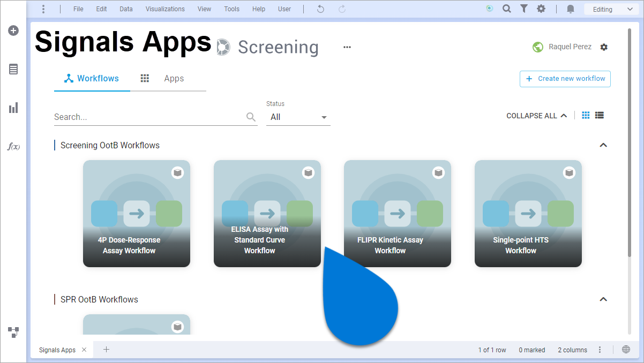This screenshot has width=644, height=363.
Task: Open the data tables panel from left sidebar
Action: pos(13,69)
